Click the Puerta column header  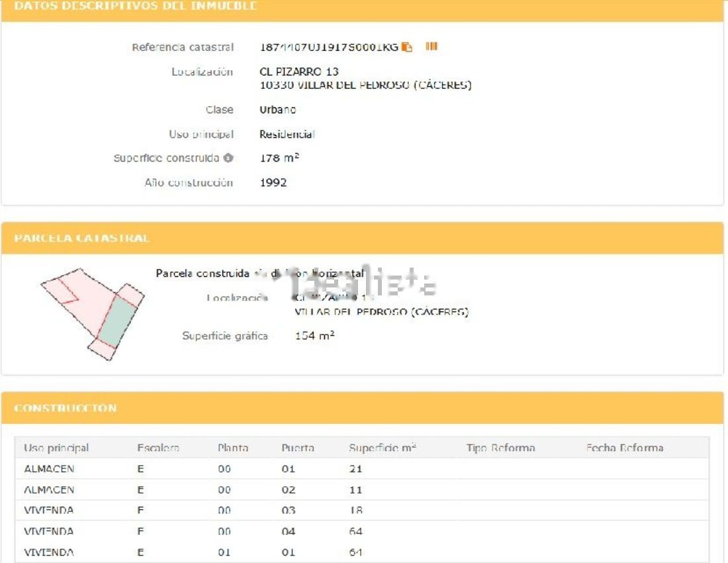pyautogui.click(x=297, y=448)
